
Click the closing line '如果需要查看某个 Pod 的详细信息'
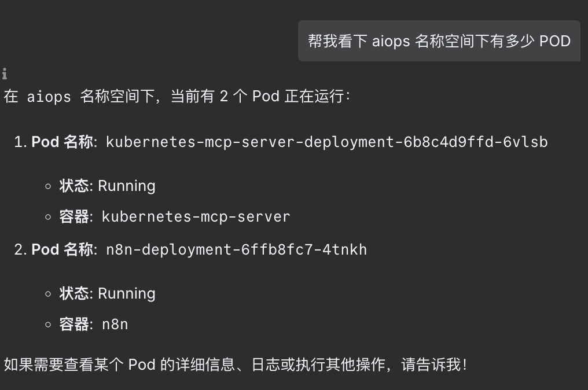click(x=119, y=365)
